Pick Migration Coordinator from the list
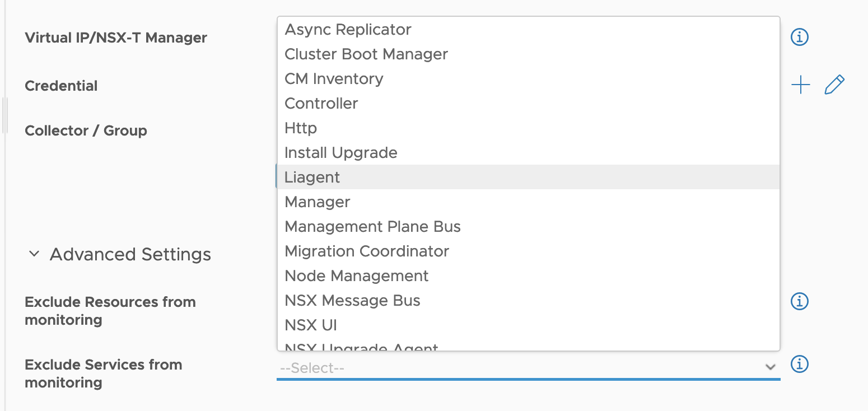 pyautogui.click(x=528, y=251)
